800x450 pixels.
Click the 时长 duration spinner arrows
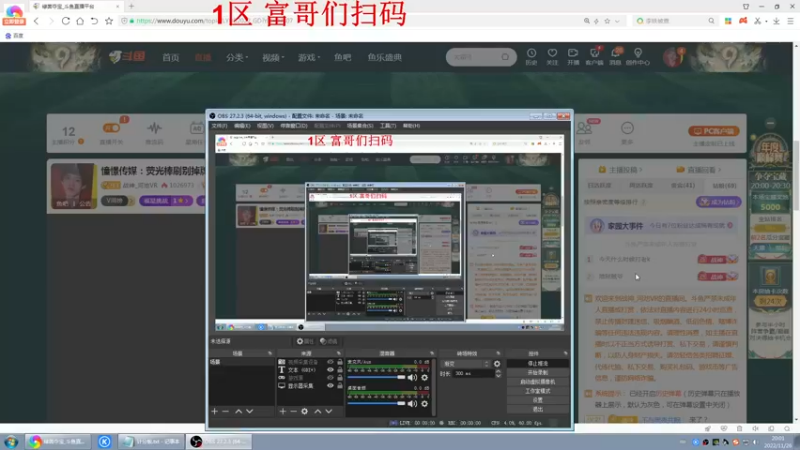[498, 373]
